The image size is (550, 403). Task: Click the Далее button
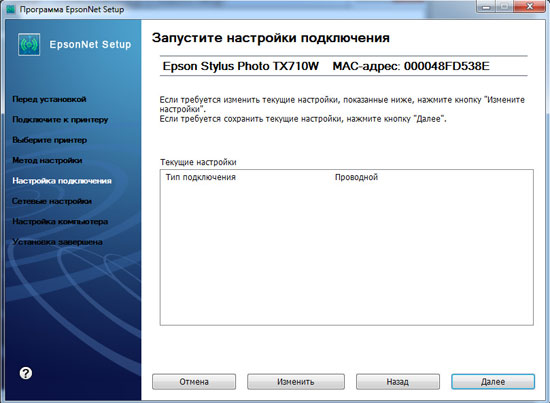[x=493, y=382]
